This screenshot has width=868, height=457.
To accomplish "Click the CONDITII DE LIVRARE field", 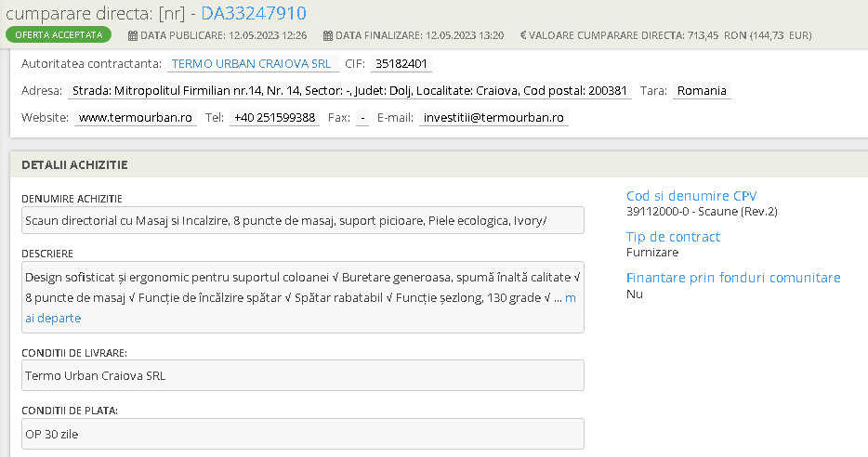I will 303,375.
